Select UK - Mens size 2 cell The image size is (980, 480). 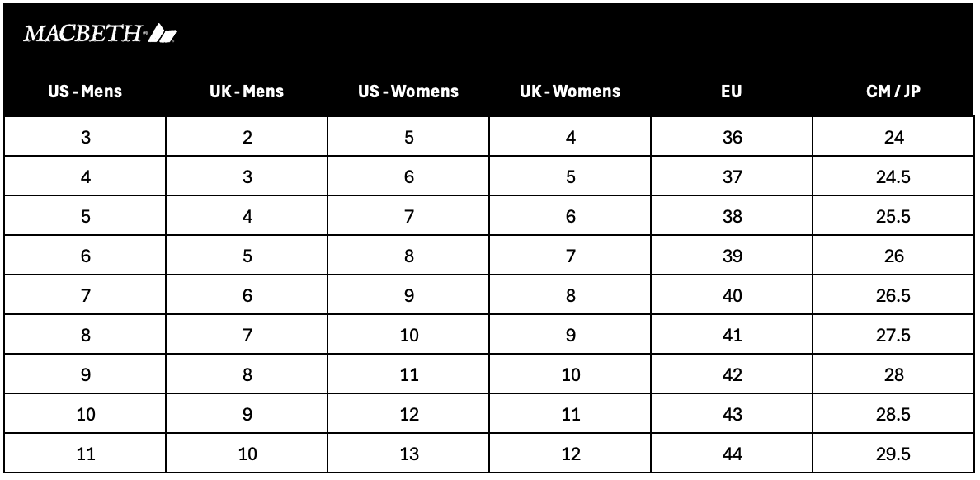coord(247,138)
